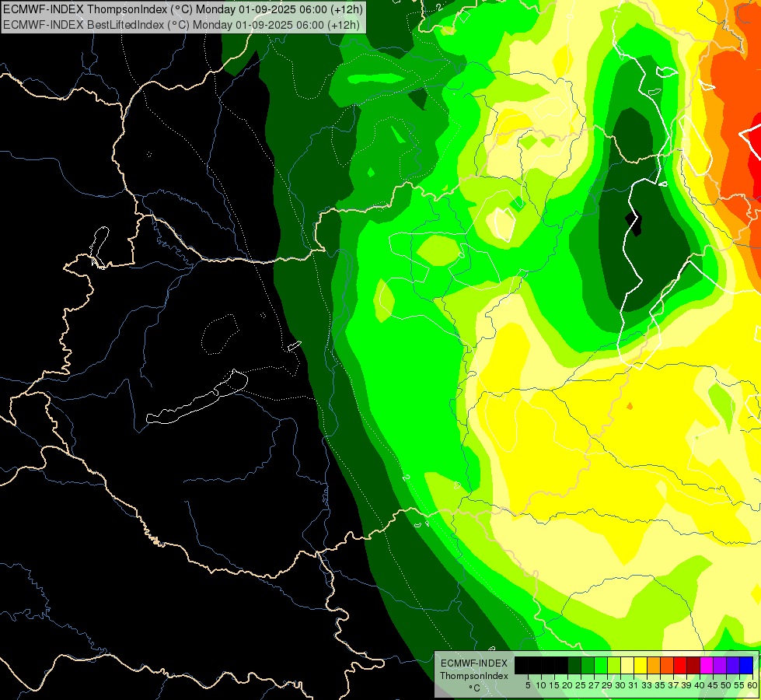Click the legend scale value "25"
This screenshot has height=700, width=761.
[x=581, y=685]
